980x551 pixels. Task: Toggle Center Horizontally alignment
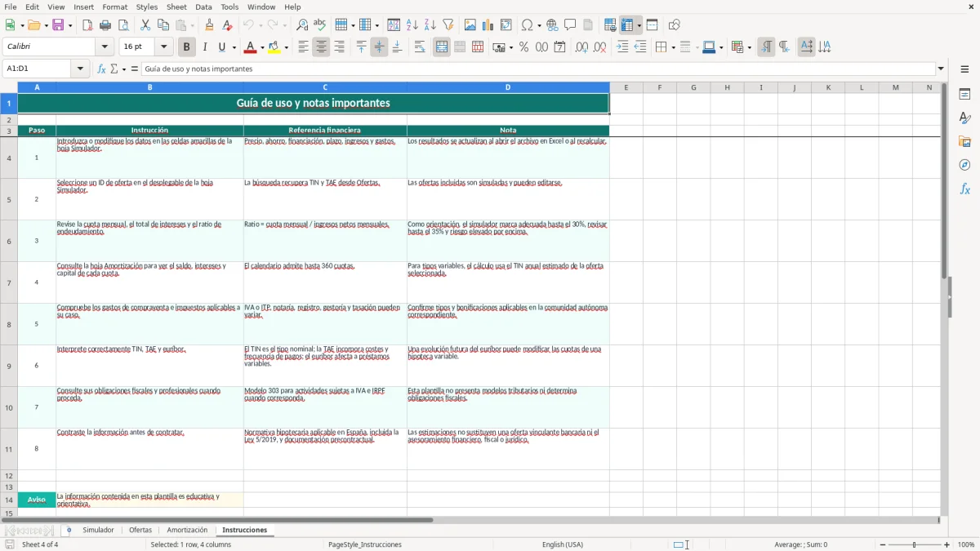[321, 47]
